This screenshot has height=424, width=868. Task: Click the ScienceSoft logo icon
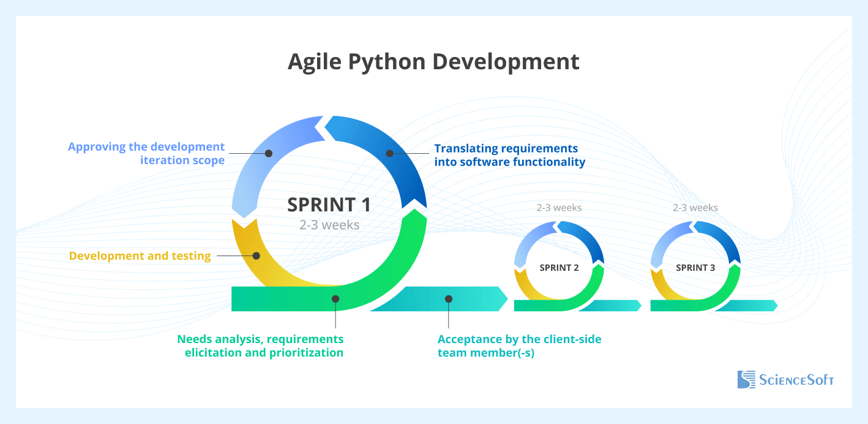click(x=746, y=379)
